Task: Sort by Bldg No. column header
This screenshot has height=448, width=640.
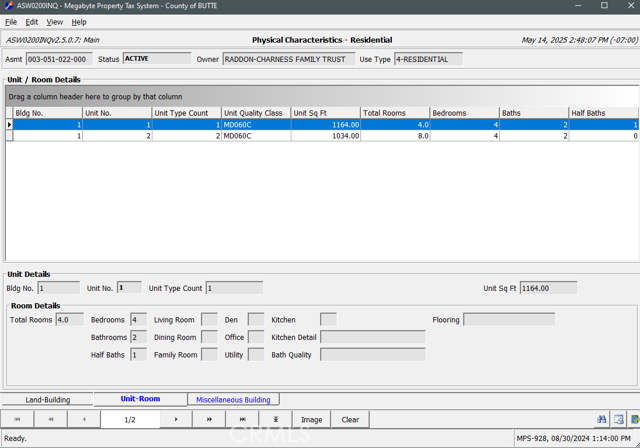Action: click(47, 113)
